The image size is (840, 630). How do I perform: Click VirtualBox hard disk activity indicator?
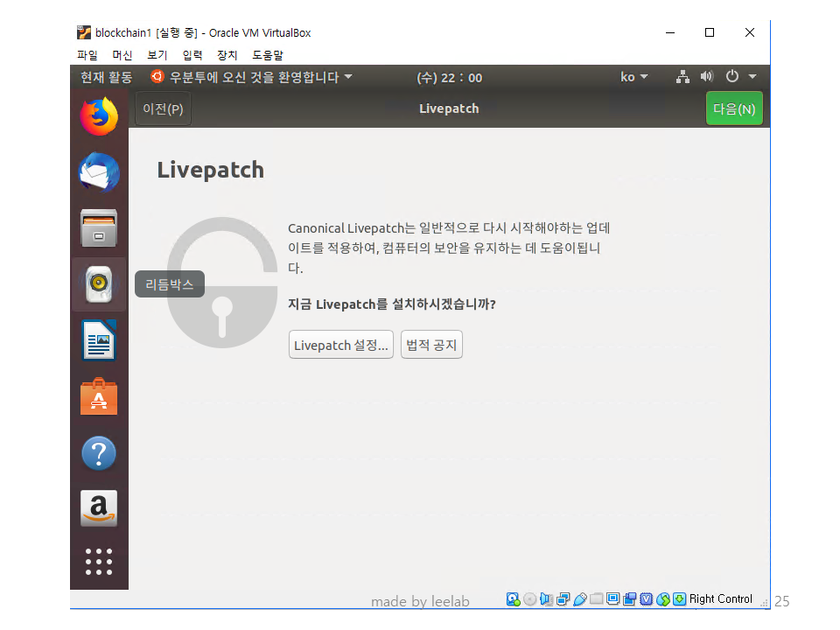pyautogui.click(x=514, y=598)
